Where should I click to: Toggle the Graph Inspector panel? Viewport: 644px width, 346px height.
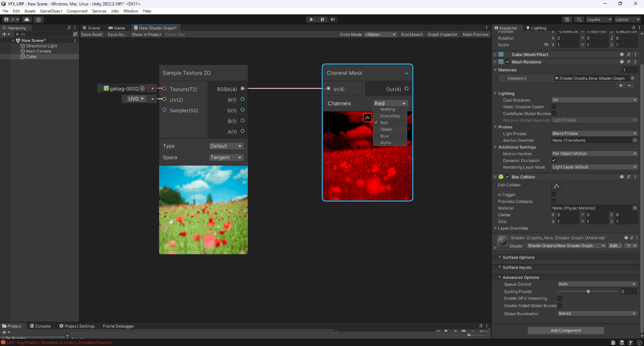point(443,35)
